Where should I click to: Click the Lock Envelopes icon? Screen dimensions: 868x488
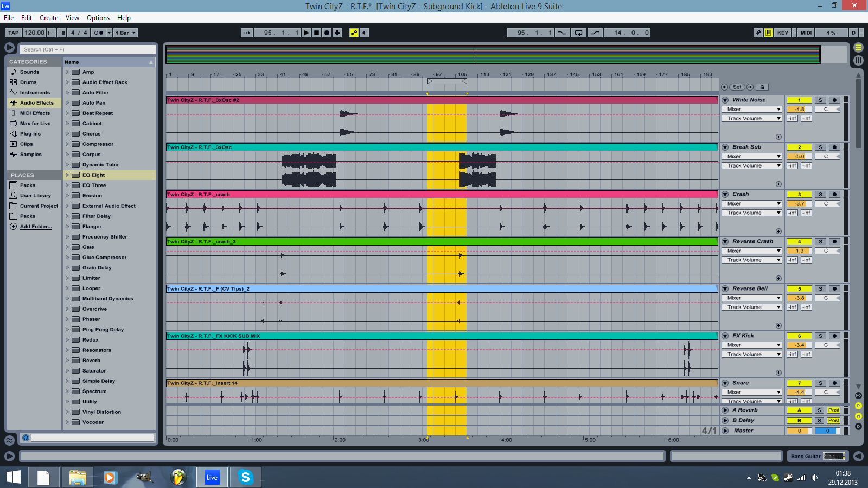point(762,87)
